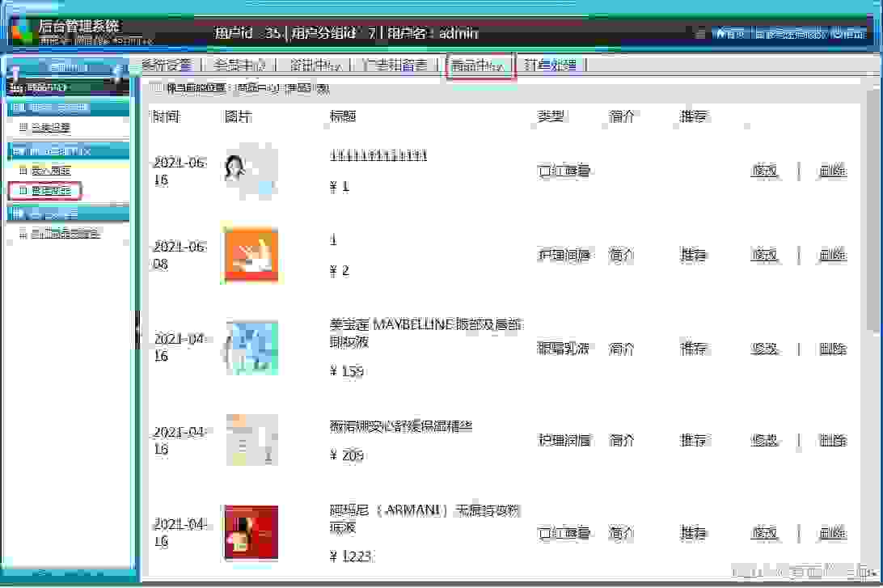Open the orange thumbnail in the 2021-06-08 row
Viewport: 883px width, 588px height.
point(251,255)
